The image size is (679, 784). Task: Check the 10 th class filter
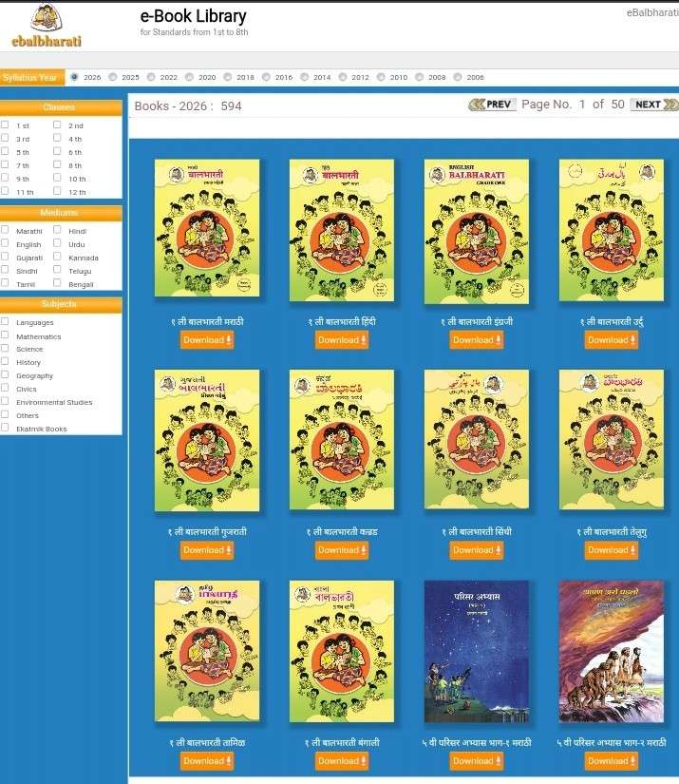(57, 178)
